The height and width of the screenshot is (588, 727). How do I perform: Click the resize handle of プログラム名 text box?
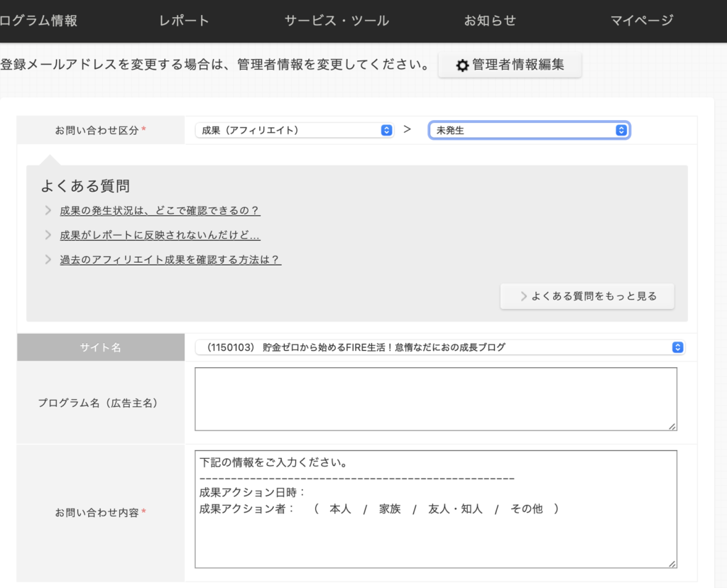pyautogui.click(x=672, y=425)
